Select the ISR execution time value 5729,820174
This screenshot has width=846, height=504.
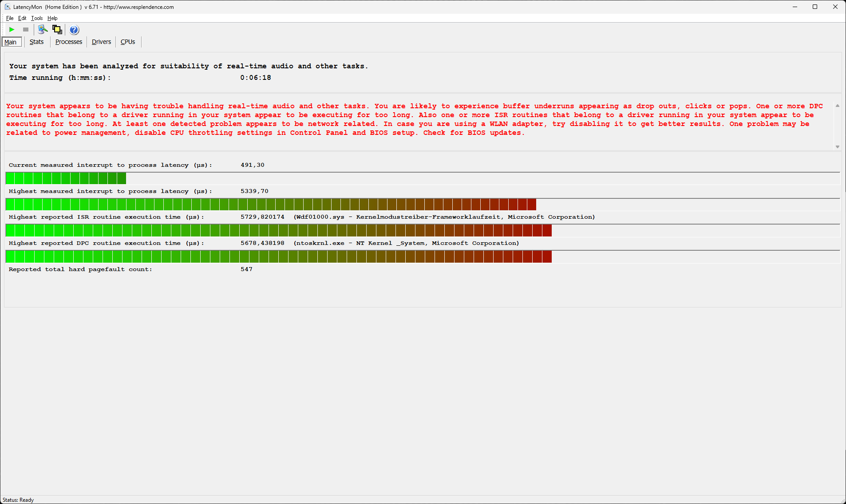[x=263, y=217]
